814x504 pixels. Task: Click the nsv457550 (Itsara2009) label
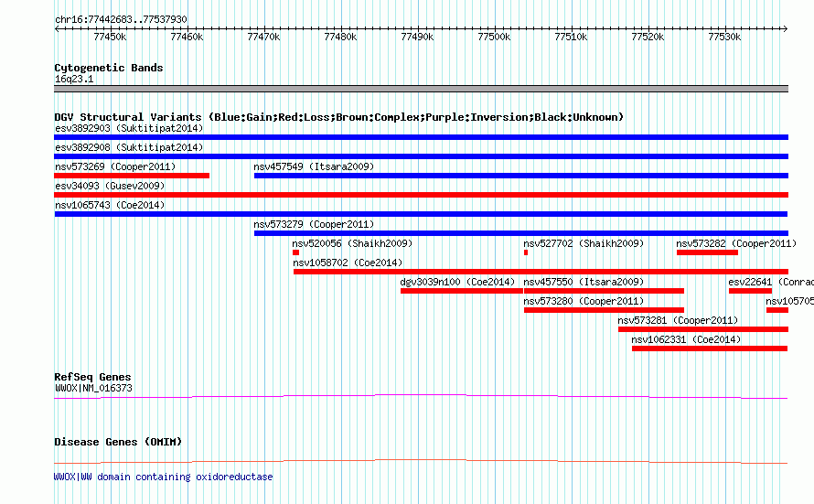point(584,282)
